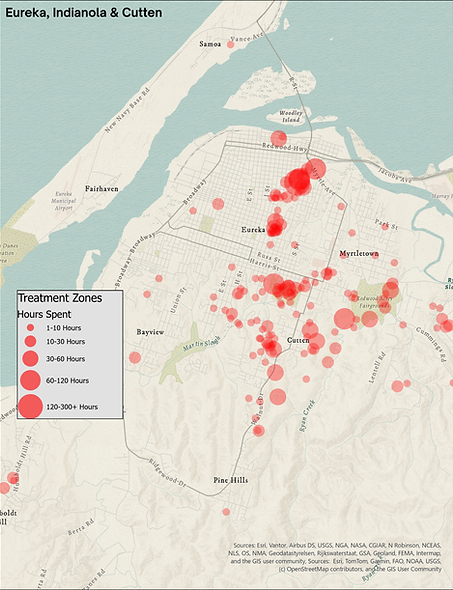Select the Hours Spent legend subtitle
Screen dimensions: 453x590
tap(44, 314)
